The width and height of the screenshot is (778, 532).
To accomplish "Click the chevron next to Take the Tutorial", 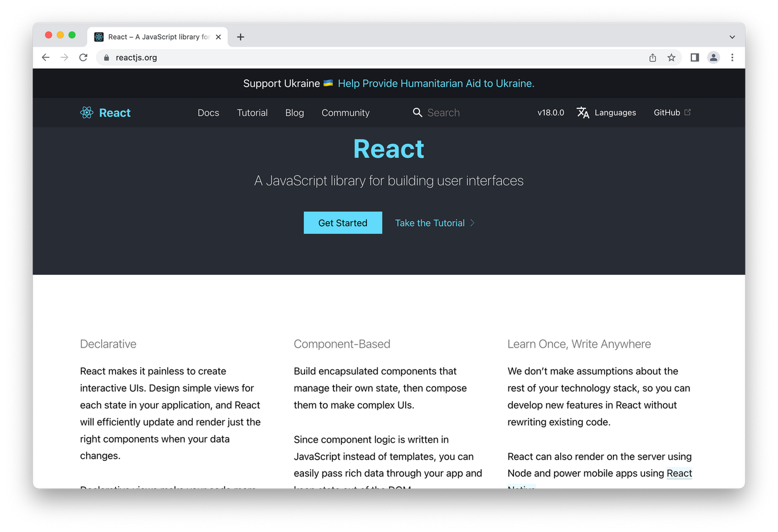I will click(x=472, y=223).
